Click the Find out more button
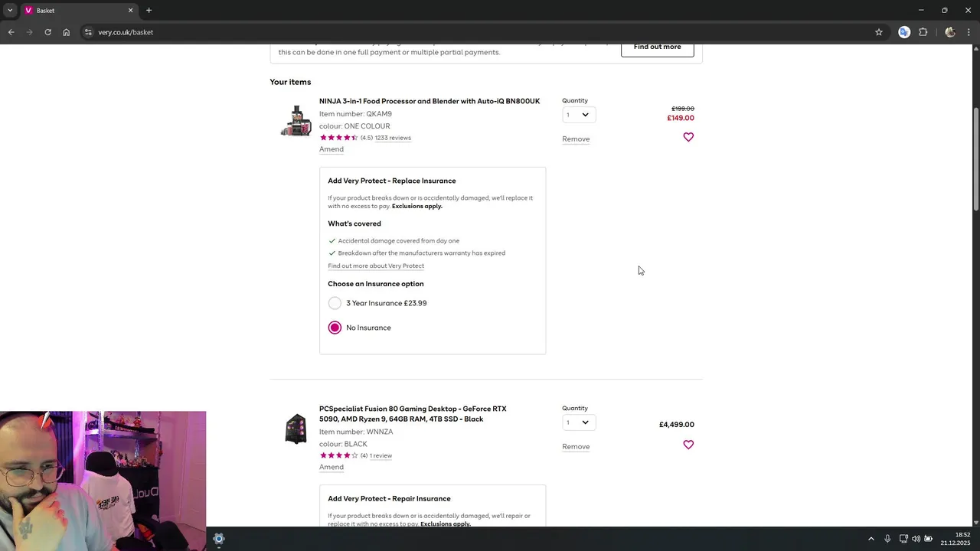Screen dimensions: 980x551 point(657,47)
